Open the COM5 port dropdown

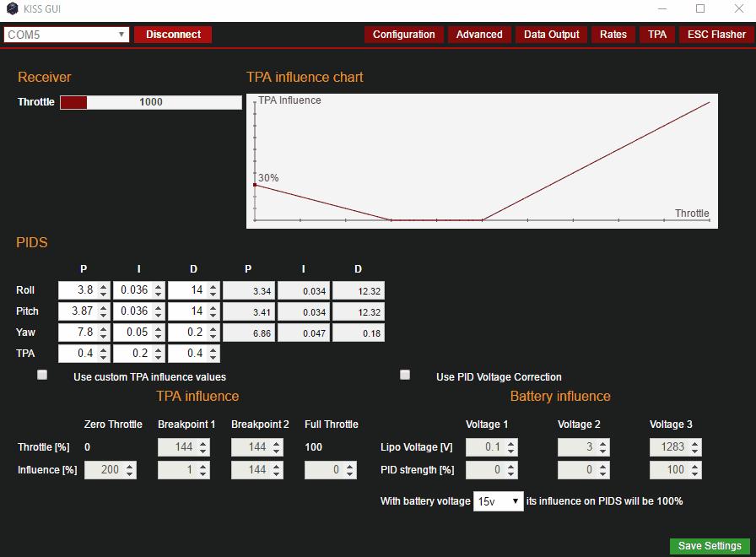[x=66, y=35]
